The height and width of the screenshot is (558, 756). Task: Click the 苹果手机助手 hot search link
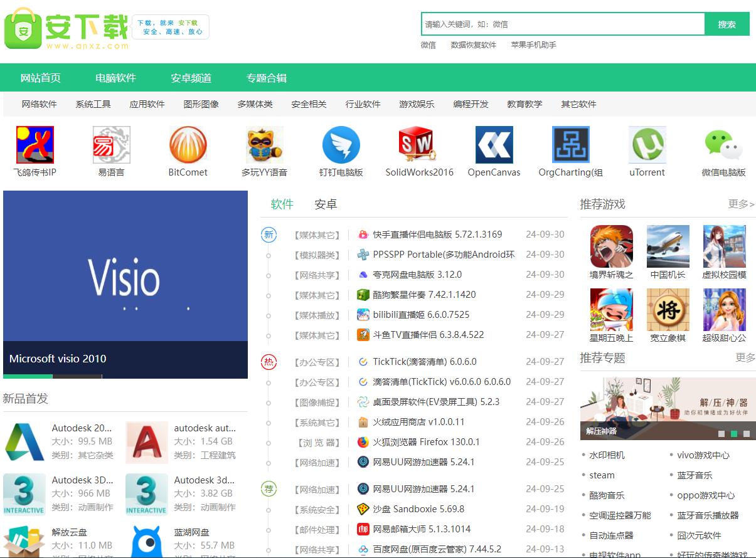pos(534,45)
